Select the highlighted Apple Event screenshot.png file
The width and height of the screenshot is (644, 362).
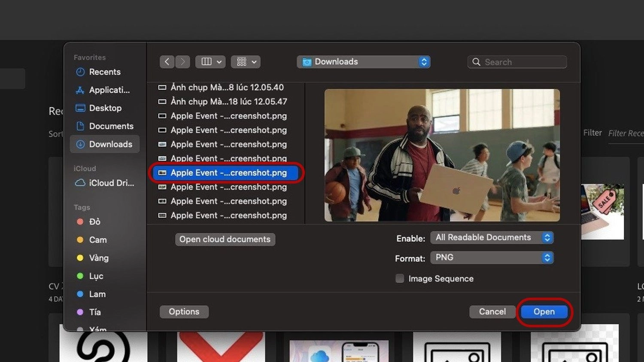226,173
